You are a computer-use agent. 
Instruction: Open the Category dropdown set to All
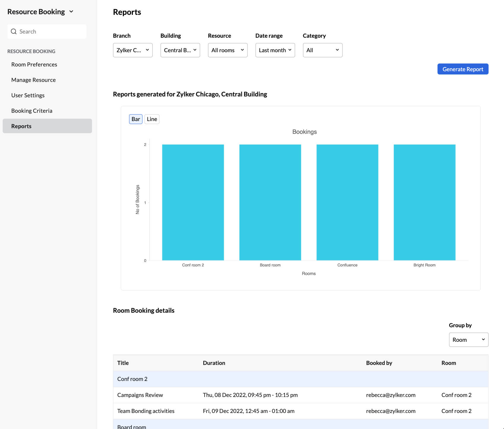pos(322,50)
